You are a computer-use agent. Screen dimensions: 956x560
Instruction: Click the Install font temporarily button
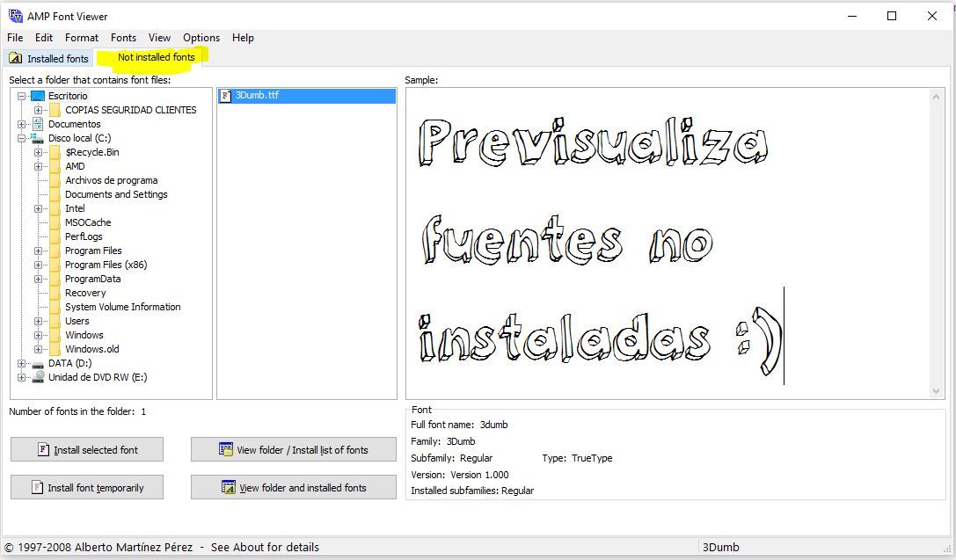tap(86, 487)
